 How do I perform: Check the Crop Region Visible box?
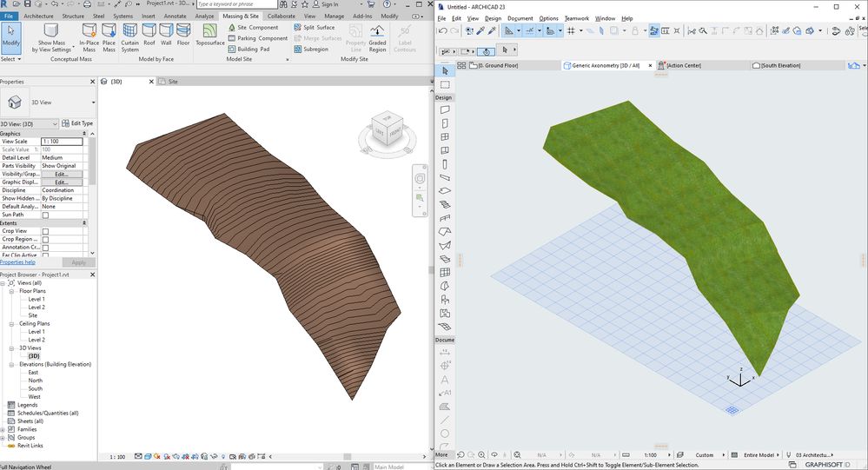tap(45, 239)
